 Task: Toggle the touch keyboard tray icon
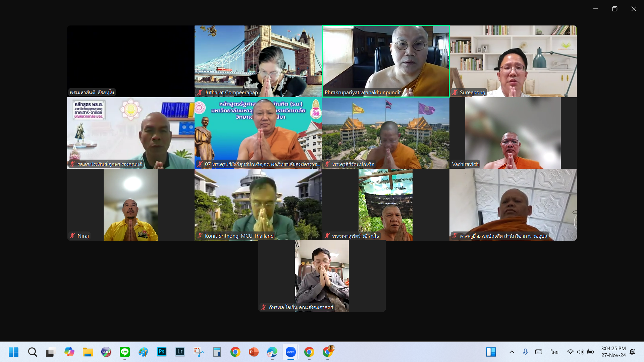pos(539,352)
